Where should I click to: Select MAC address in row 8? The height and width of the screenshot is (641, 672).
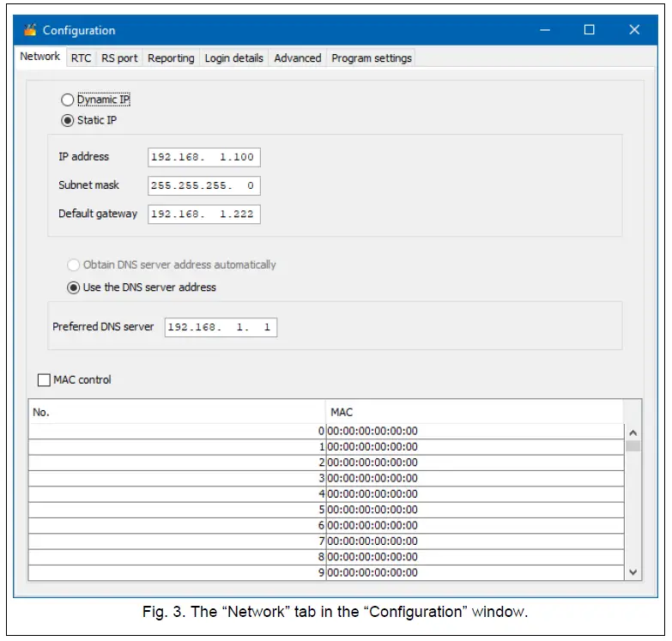click(x=475, y=557)
